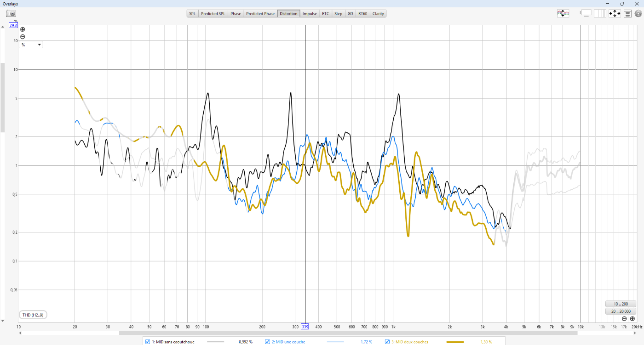The width and height of the screenshot is (644, 345).
Task: Switch to the Impulse tab
Action: click(310, 14)
